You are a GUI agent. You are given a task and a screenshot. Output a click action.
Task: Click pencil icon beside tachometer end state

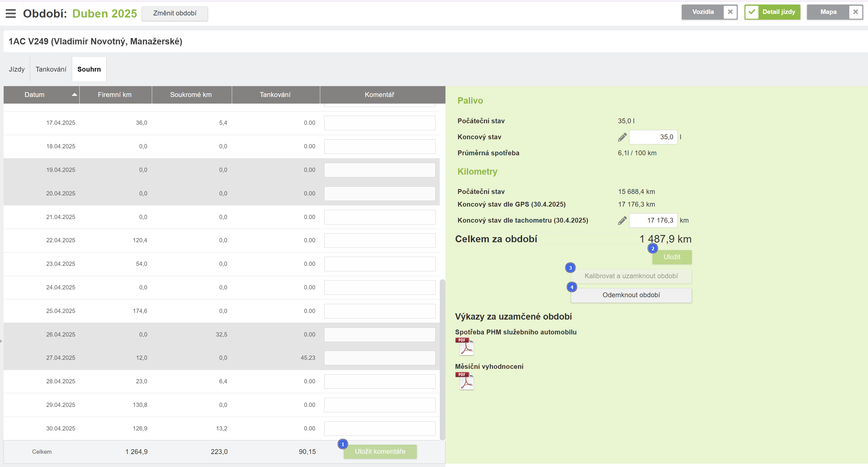[622, 221]
